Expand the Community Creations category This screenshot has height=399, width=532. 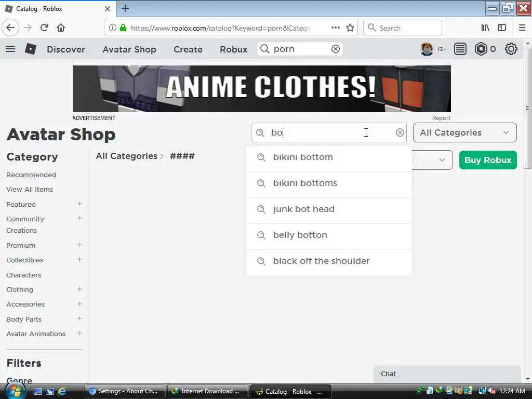point(79,218)
